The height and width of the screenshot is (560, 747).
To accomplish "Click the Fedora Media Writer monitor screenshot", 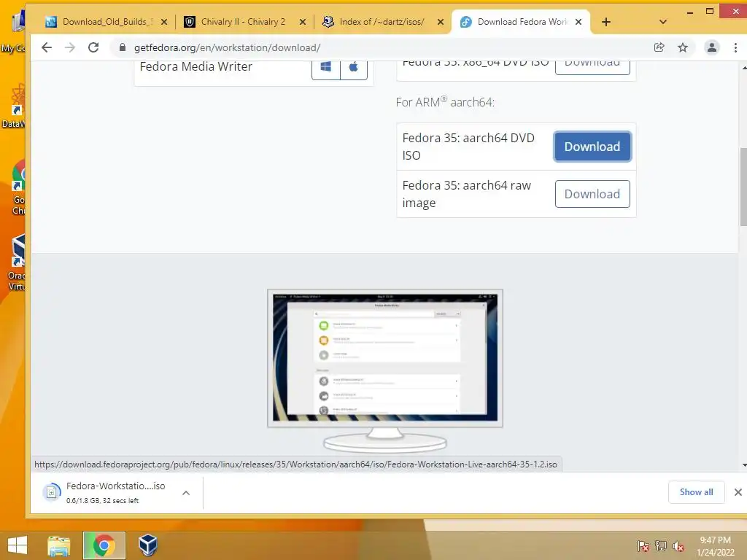I will pos(385,371).
